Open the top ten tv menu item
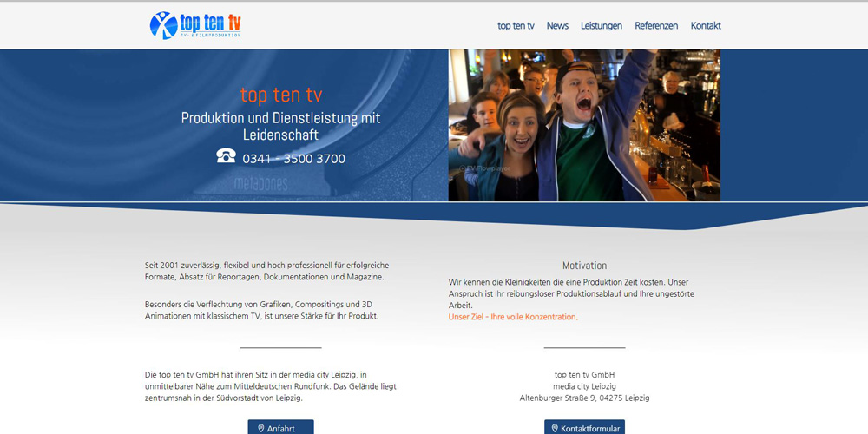 tap(516, 25)
